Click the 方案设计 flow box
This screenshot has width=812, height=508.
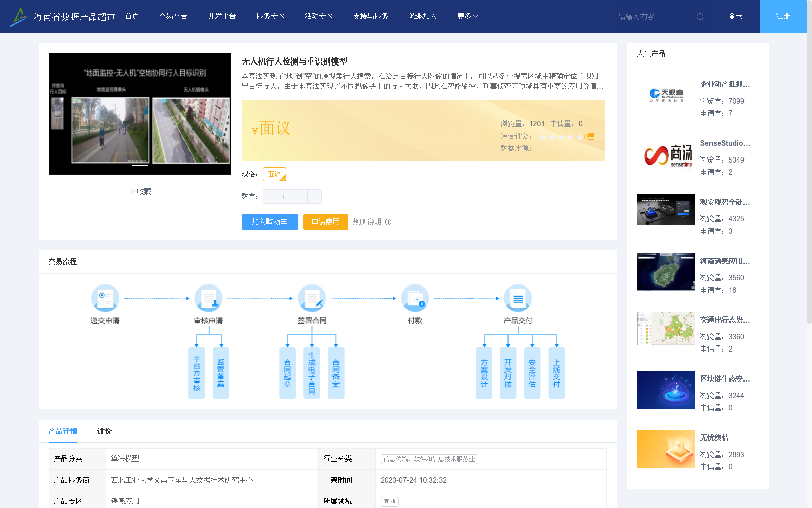point(484,373)
